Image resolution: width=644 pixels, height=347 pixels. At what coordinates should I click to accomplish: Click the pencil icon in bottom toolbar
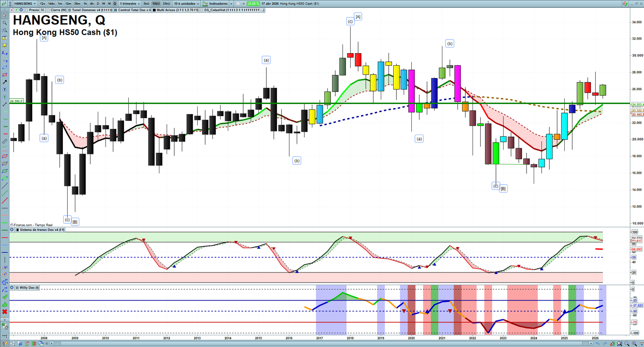click(x=5, y=344)
